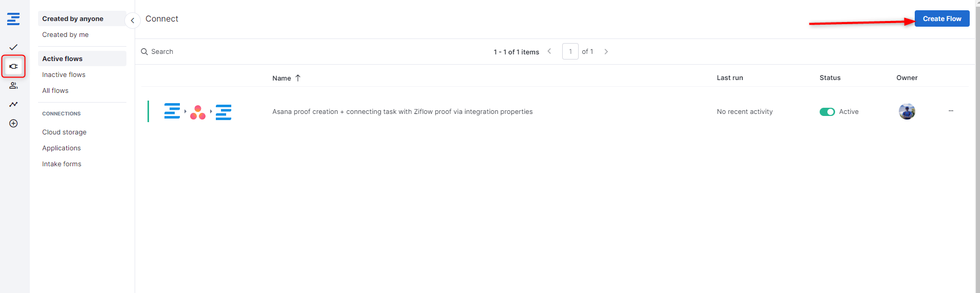
Task: Click the plus circle icon in sidebar
Action: tap(13, 124)
